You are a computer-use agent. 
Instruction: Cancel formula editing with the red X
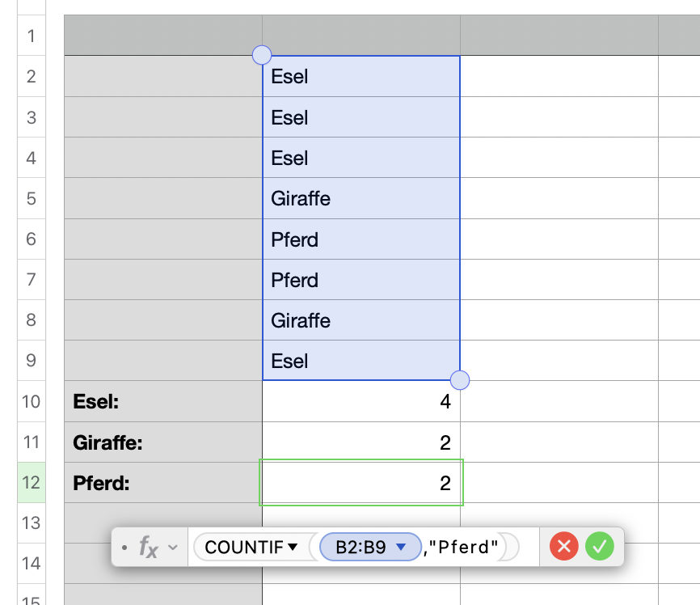564,547
